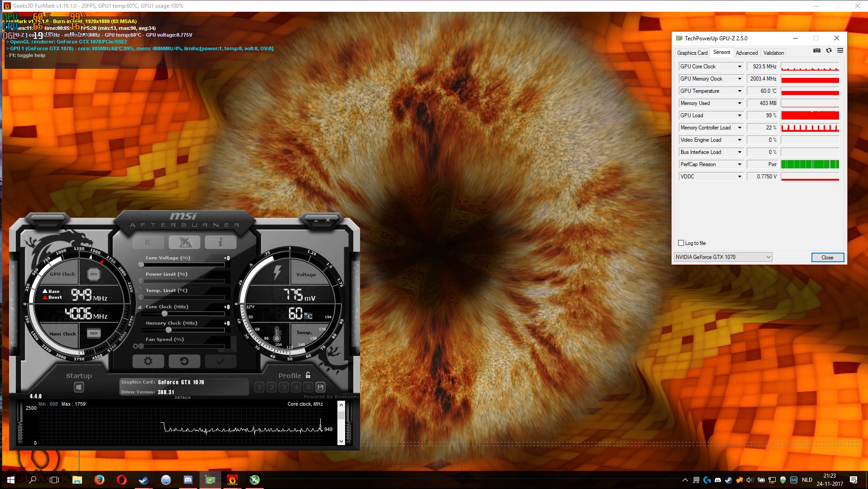The width and height of the screenshot is (868, 489).
Task: Open Steam from taskbar
Action: click(x=143, y=480)
